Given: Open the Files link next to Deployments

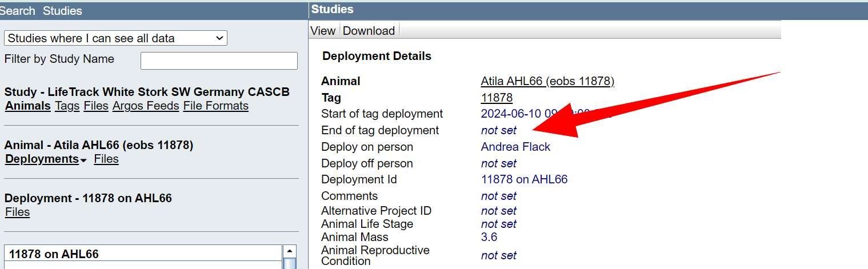Looking at the screenshot, I should [106, 159].
